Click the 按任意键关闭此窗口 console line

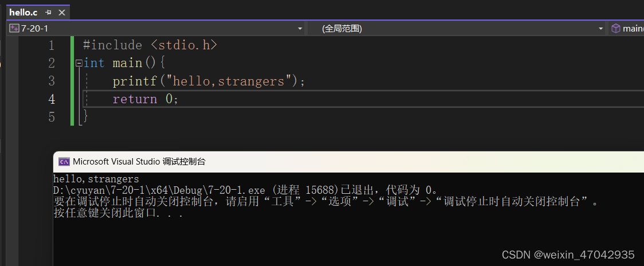(118, 213)
